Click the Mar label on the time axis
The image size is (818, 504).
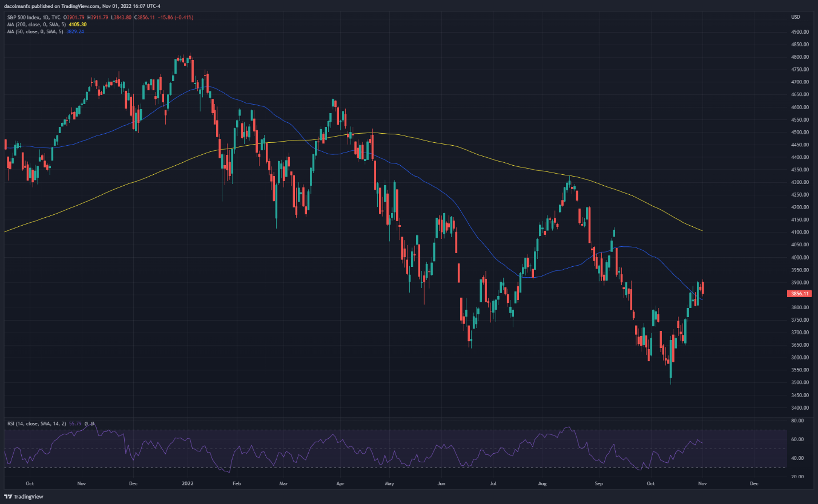(284, 483)
